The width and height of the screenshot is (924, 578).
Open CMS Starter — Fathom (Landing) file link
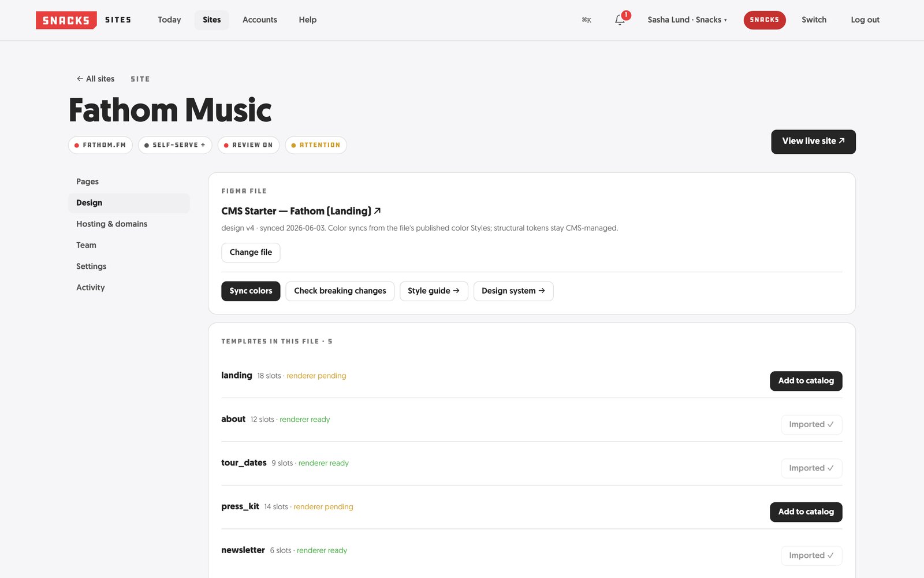[301, 211]
